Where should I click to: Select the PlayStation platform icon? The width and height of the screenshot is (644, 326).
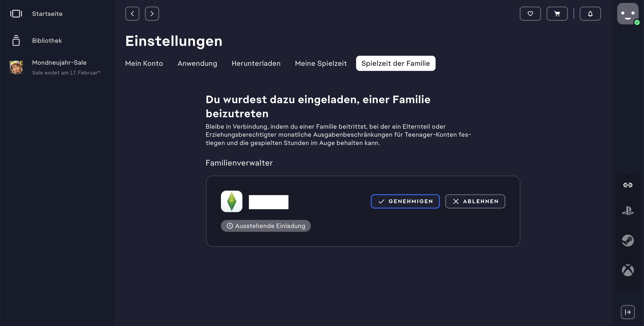tap(627, 211)
